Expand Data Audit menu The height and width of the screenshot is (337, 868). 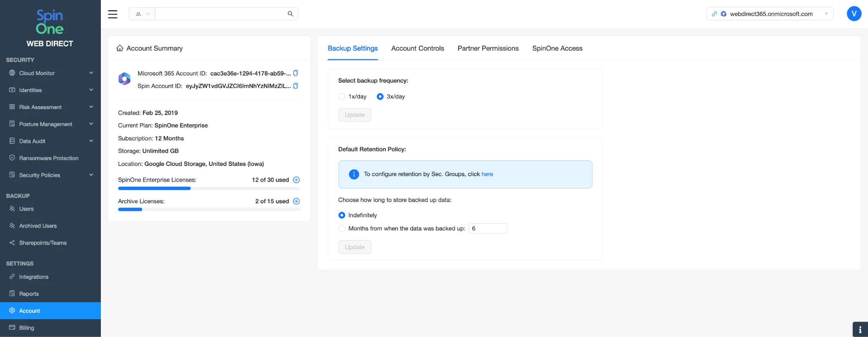click(50, 141)
